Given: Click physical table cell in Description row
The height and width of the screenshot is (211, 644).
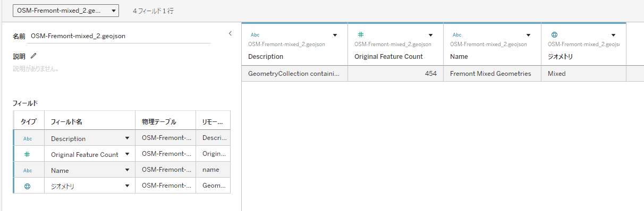Looking at the screenshot, I should 165,138.
